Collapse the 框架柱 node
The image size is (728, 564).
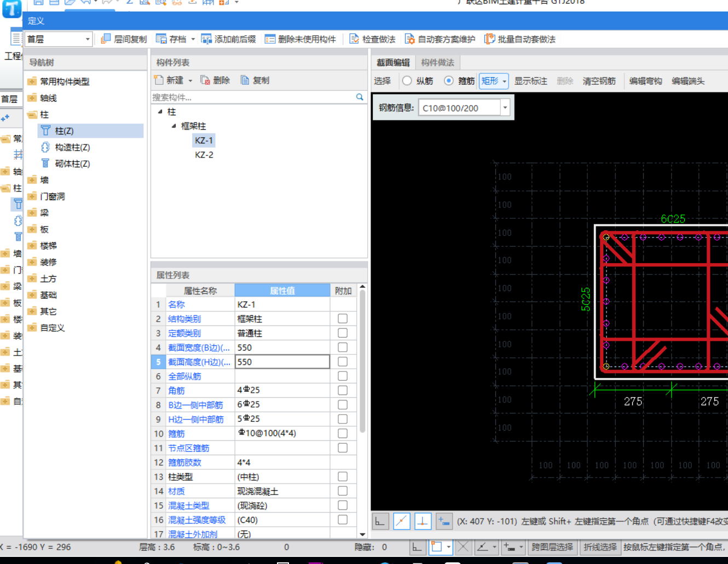[174, 126]
